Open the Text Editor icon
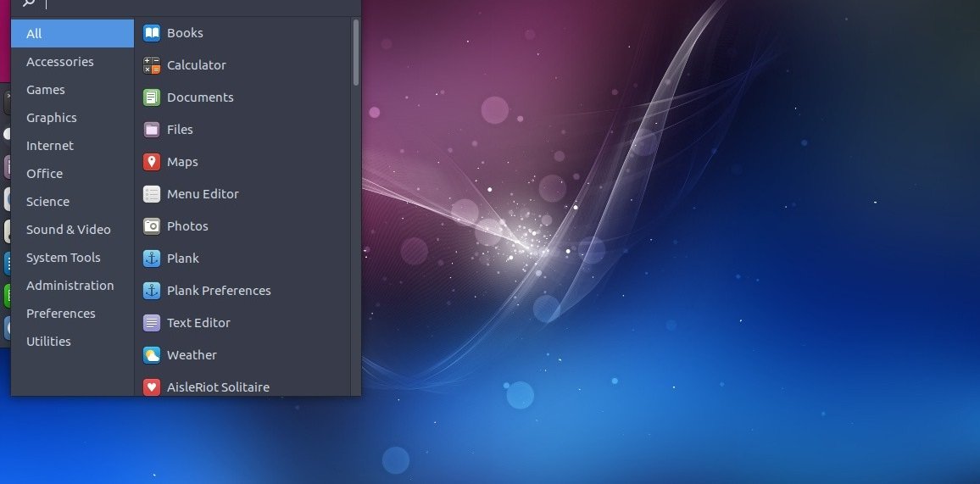The width and height of the screenshot is (980, 484). [152, 323]
